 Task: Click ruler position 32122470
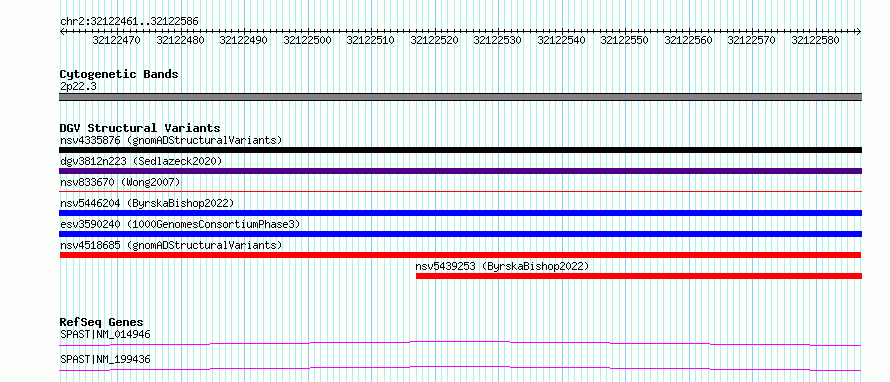(116, 40)
